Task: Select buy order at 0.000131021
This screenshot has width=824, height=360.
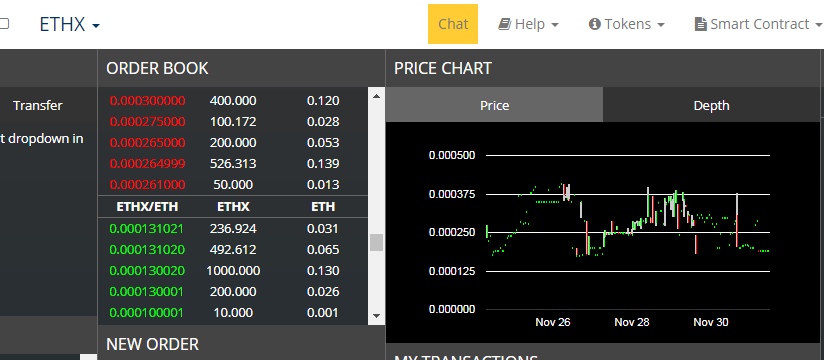Action: tap(233, 229)
